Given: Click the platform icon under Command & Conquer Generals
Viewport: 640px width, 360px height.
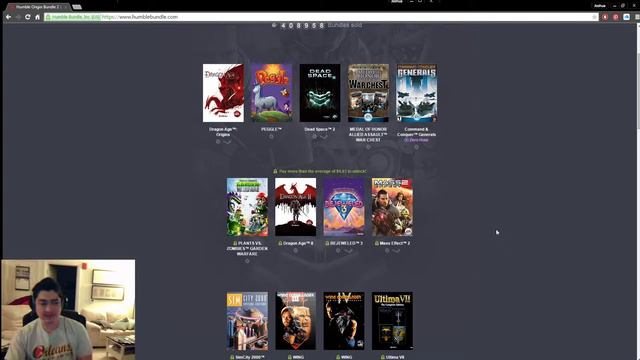Looking at the screenshot, I should coord(416,147).
